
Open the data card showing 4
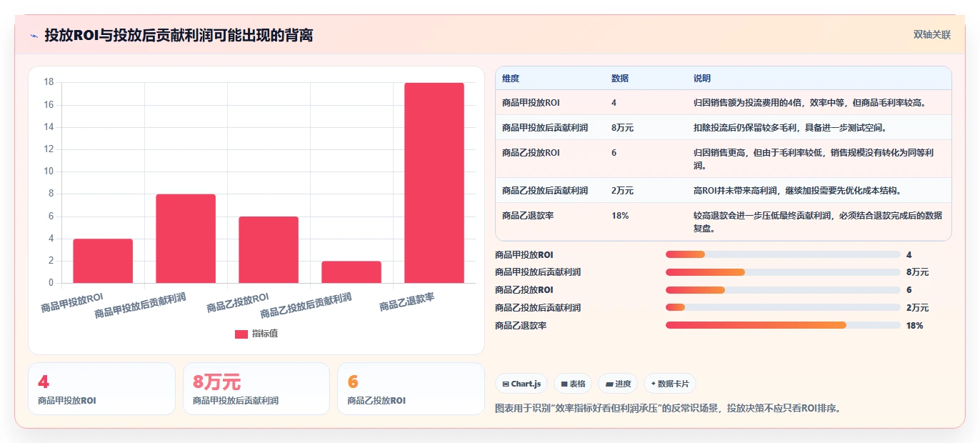tap(101, 389)
